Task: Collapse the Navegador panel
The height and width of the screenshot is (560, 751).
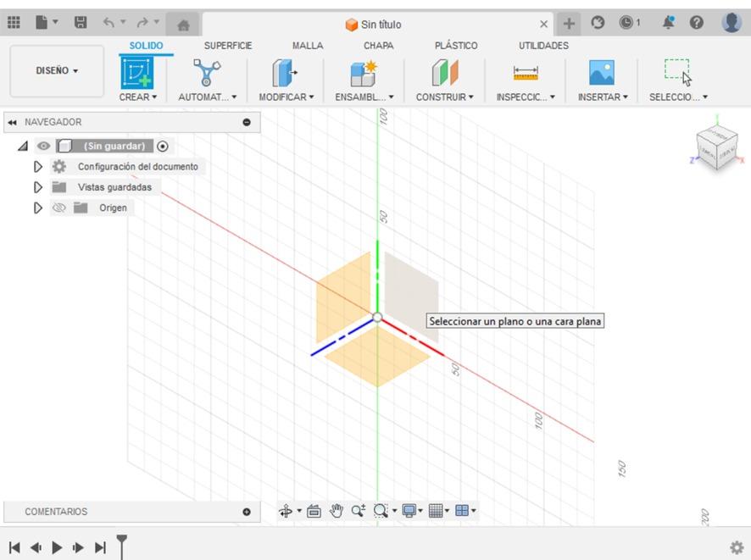Action: (x=247, y=122)
